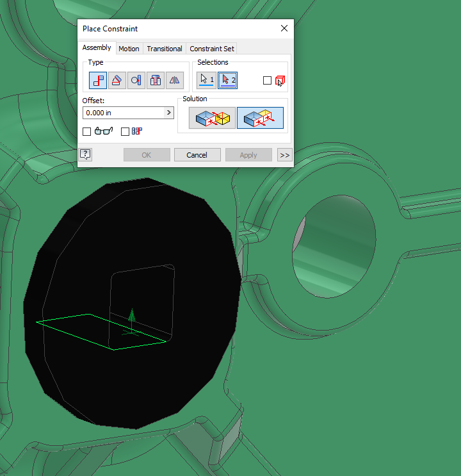Activate second selection button
Viewport: 461px width, 476px height.
coord(227,81)
